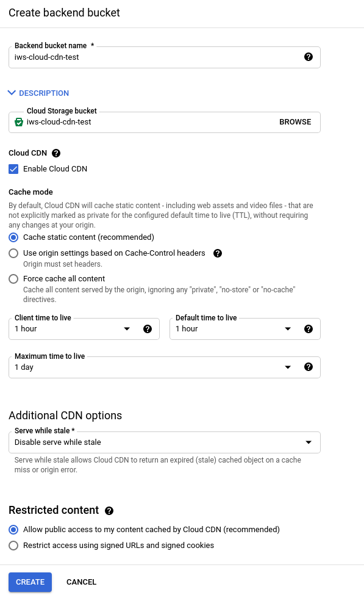Click the Restricted content help icon
364x595 pixels.
pyautogui.click(x=109, y=511)
